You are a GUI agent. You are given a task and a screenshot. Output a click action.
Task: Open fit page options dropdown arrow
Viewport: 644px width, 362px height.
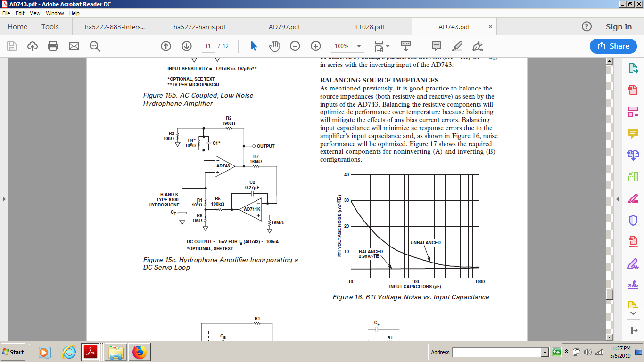click(x=388, y=46)
